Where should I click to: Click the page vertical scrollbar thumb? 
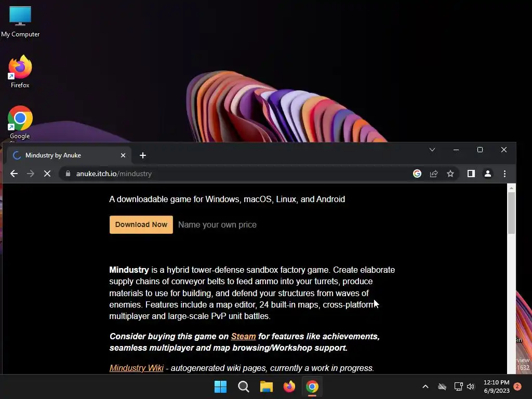pos(511,213)
